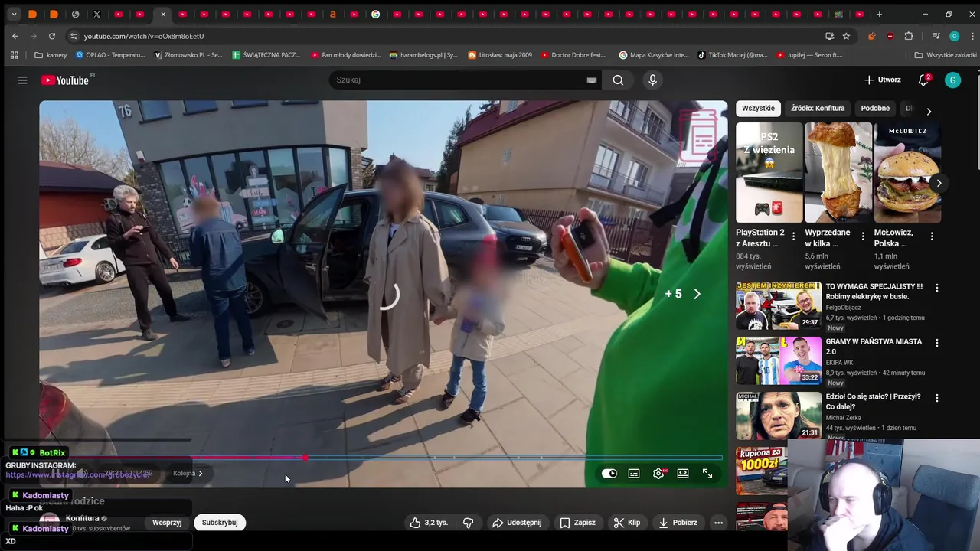980x551 pixels.
Task: Show more Shorts with the right arrow on the Shorts row
Action: point(939,183)
